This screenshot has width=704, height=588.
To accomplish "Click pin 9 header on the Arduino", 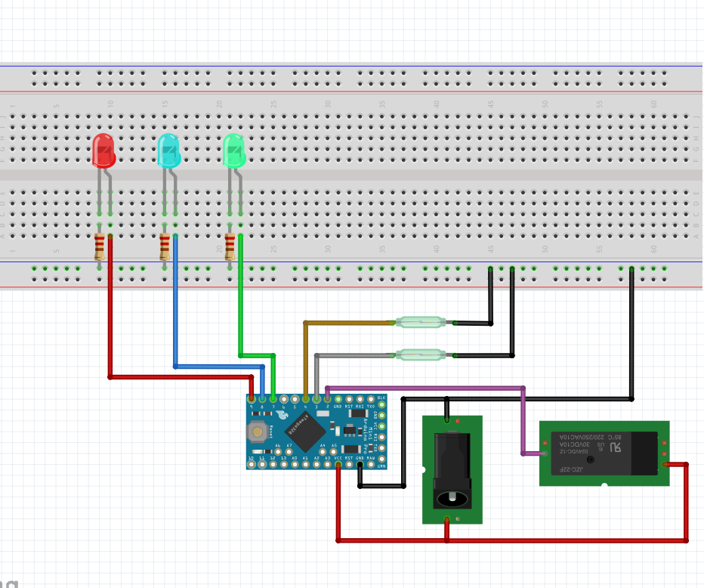I will tap(251, 399).
